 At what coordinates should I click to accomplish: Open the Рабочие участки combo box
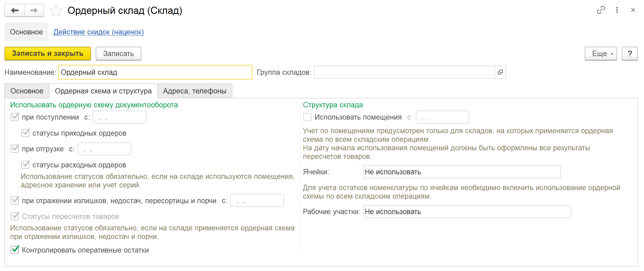click(x=467, y=212)
